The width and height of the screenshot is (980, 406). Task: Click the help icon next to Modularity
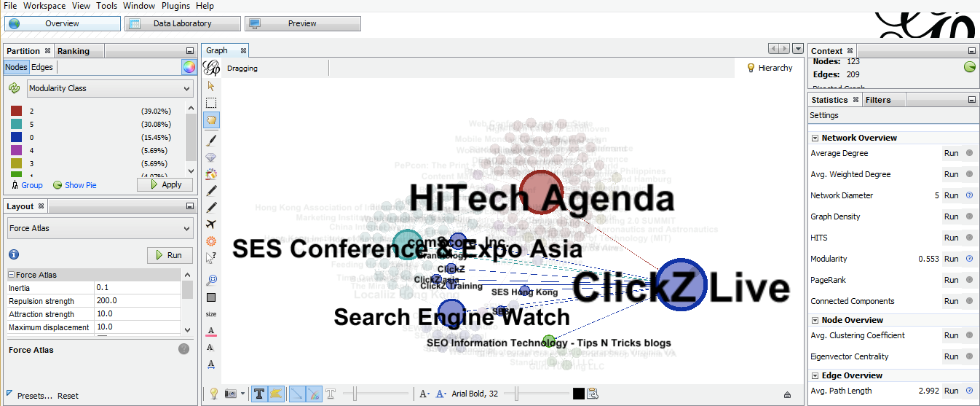coord(969,259)
